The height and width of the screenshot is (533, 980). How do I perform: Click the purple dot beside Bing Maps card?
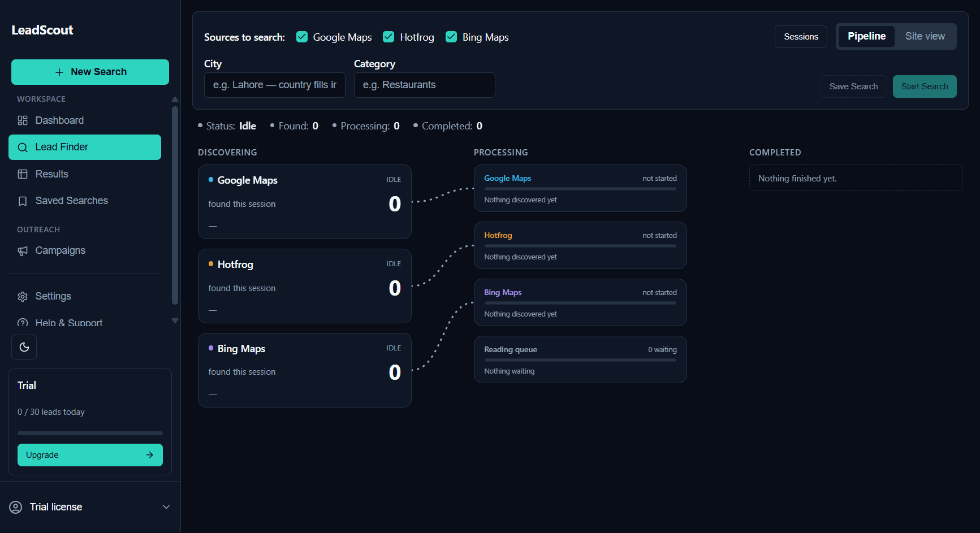pos(211,348)
